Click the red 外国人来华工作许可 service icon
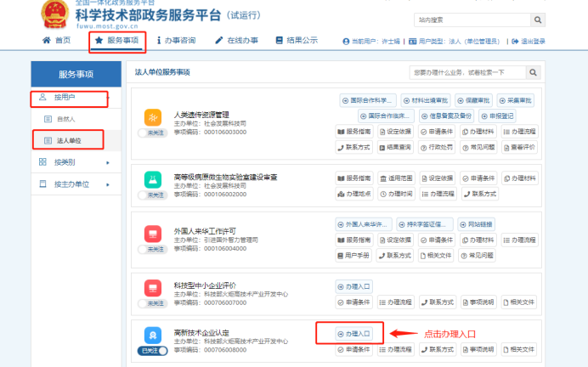This screenshot has width=588, height=367. (153, 232)
